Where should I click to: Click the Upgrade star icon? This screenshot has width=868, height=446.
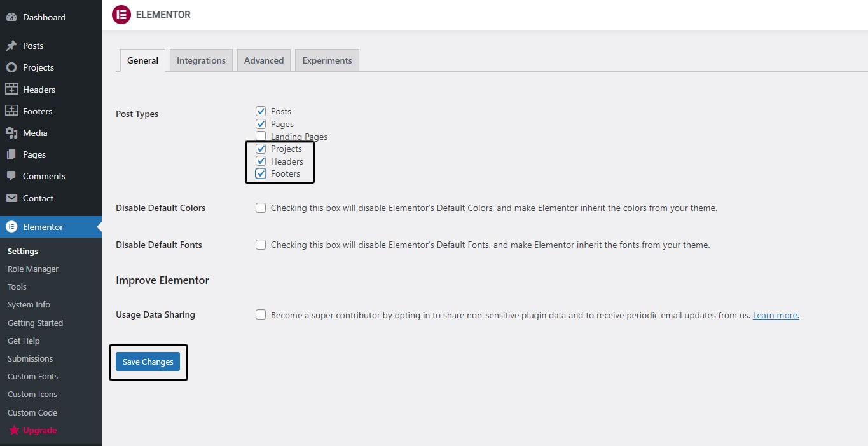[x=14, y=430]
